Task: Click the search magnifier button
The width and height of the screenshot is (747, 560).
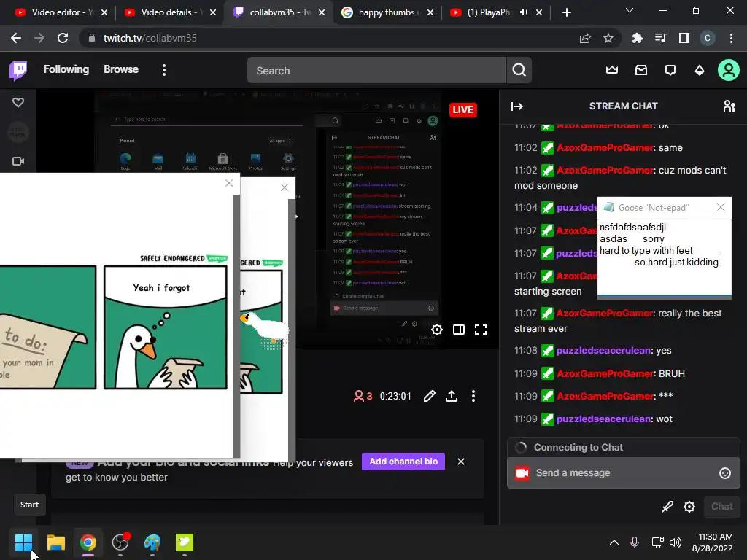Action: click(x=519, y=71)
